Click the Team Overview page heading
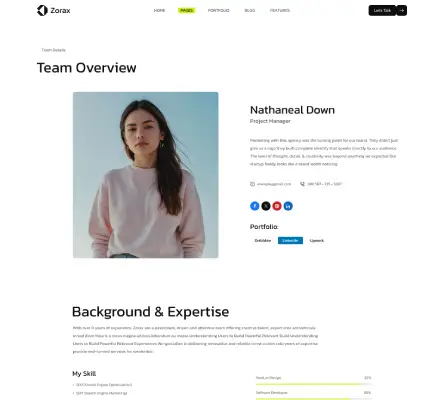 pyautogui.click(x=86, y=68)
